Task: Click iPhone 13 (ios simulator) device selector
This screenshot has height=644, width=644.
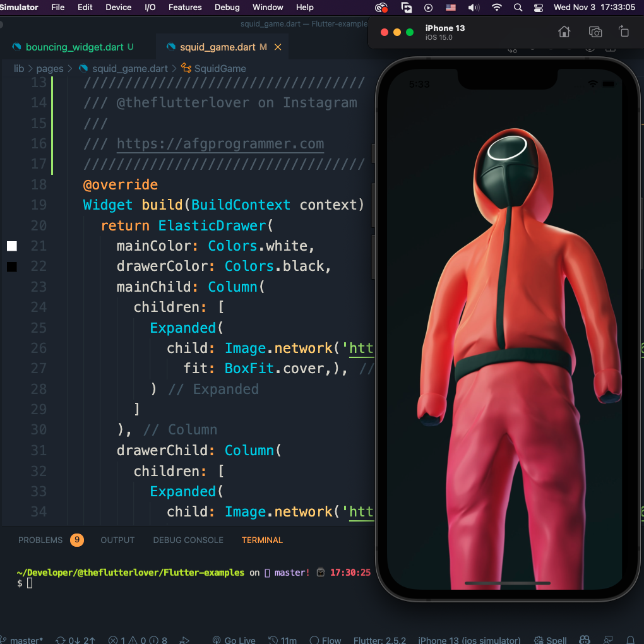Action: tap(469, 640)
